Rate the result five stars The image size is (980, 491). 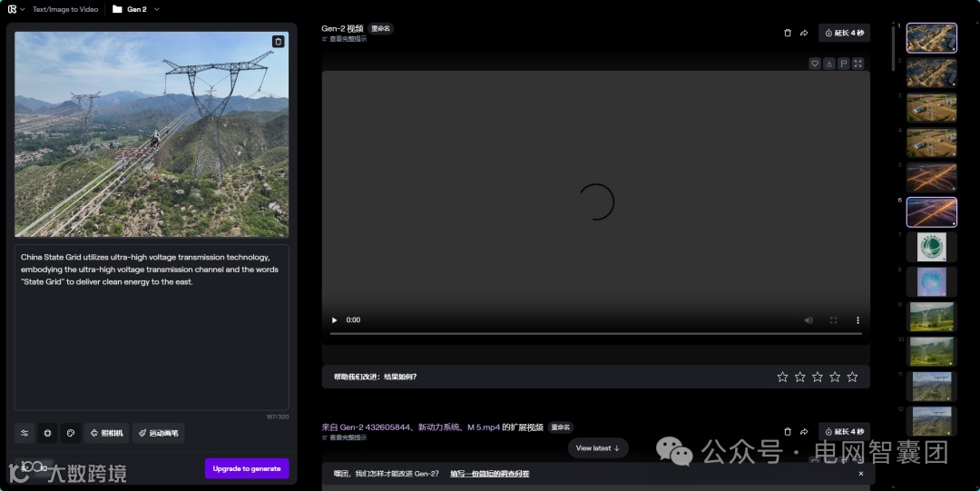[x=852, y=377]
